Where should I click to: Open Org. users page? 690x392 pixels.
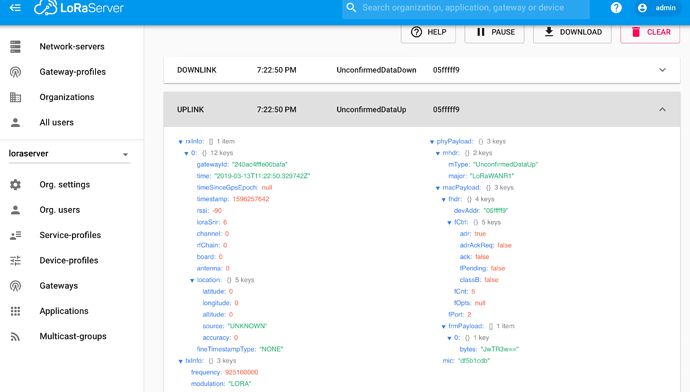(59, 210)
